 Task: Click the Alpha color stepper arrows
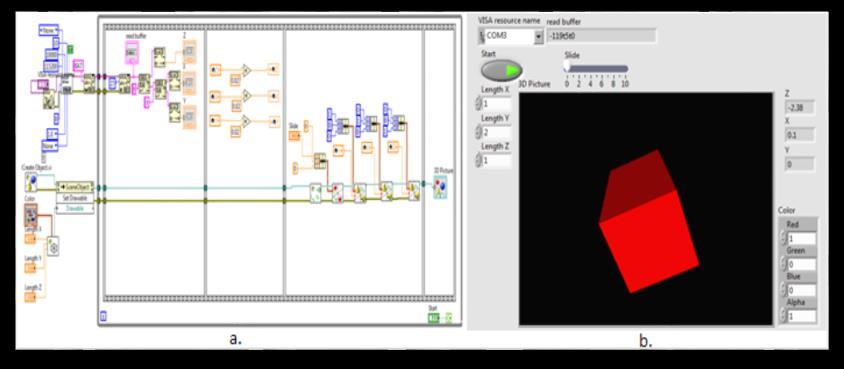click(x=783, y=316)
